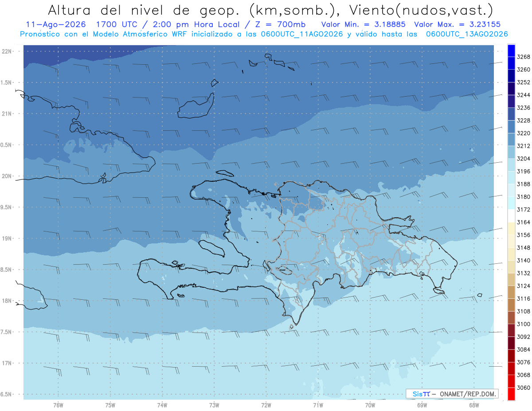
Task: Click the '68W' longitude label
Action: point(474,405)
